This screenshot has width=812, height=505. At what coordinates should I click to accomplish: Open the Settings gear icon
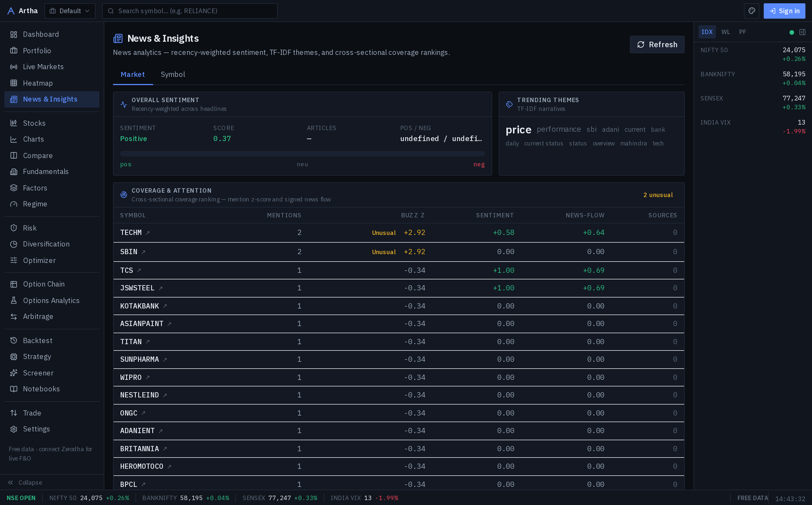[x=14, y=429]
